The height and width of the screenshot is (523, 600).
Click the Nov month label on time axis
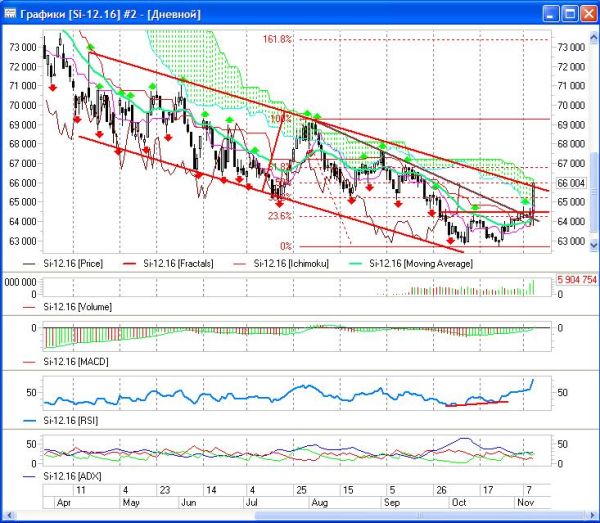coord(525,502)
